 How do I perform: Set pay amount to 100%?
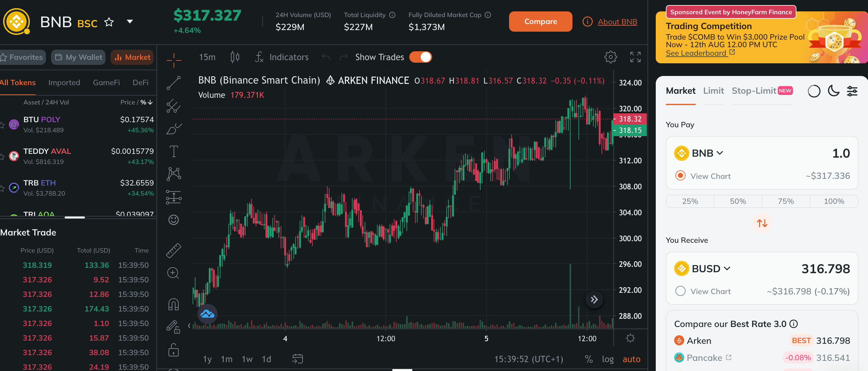(834, 201)
